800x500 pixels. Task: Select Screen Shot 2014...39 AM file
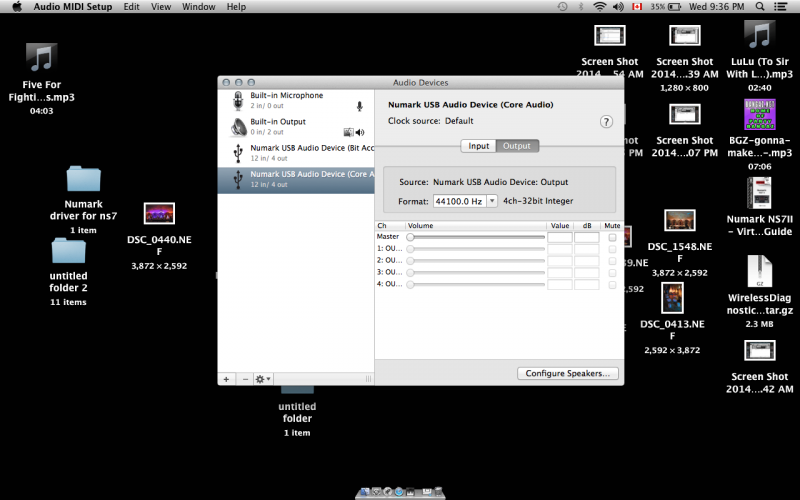[685, 35]
